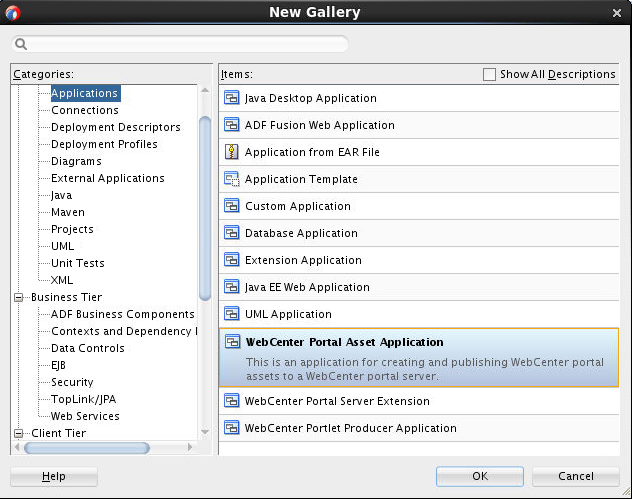This screenshot has height=499, width=632.
Task: Click categories scroll down arrow
Action: pos(205,432)
